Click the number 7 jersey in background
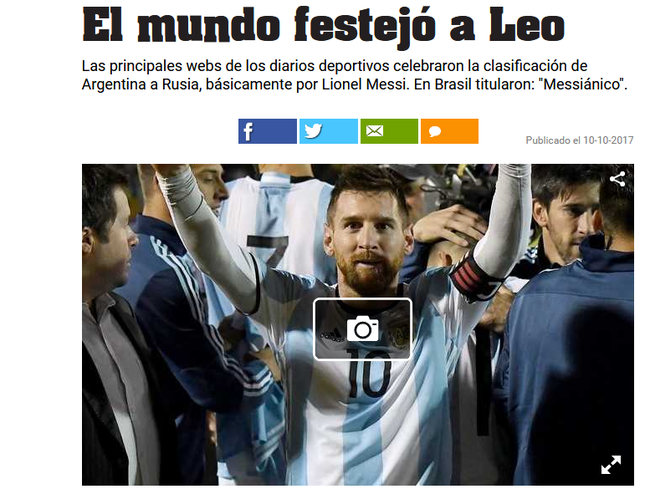This screenshot has width=650, height=489. click(x=267, y=252)
